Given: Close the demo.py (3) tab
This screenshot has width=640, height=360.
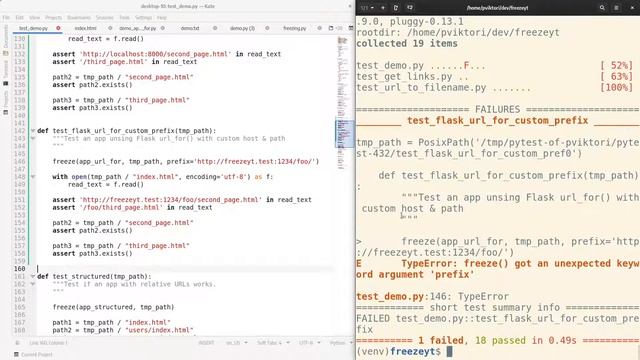Looking at the screenshot, I should (x=267, y=28).
